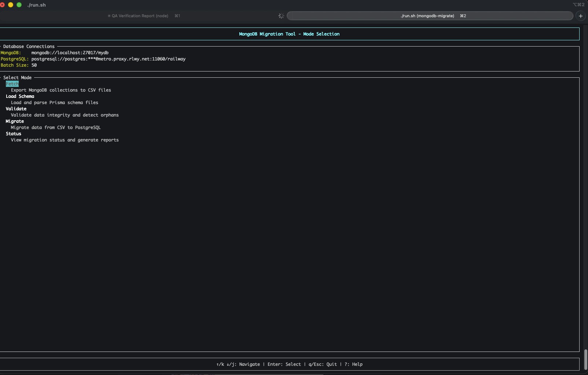Click the 'Enter: Select' footer hint
588x375 pixels.
pos(284,364)
